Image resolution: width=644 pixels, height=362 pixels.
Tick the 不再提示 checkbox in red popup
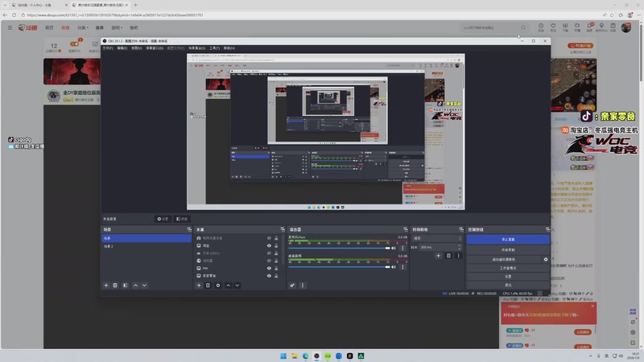[x=506, y=306]
